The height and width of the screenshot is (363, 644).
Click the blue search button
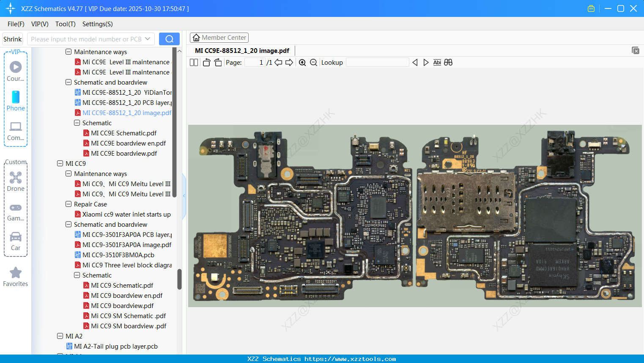(x=169, y=39)
